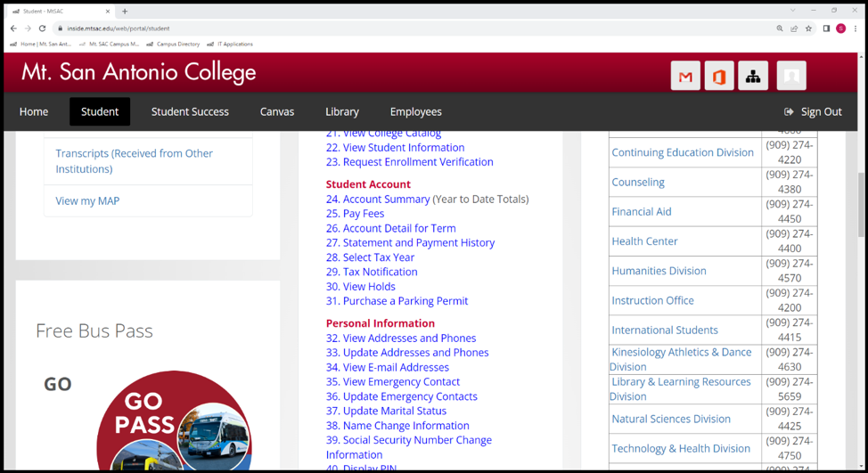Open Continuing Education Division link

click(x=683, y=152)
